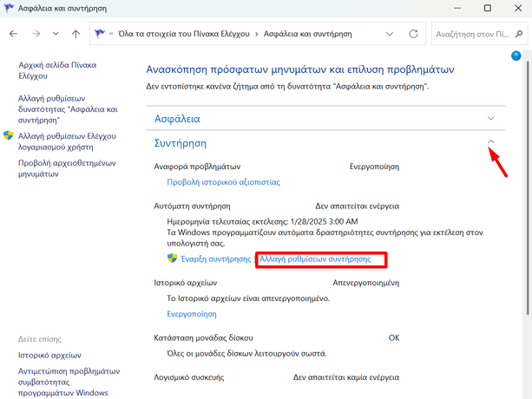Click the breadcrumb 'Ασφάλεια και συντήρηση'
Viewport: 532px width, 399px height.
(x=308, y=34)
